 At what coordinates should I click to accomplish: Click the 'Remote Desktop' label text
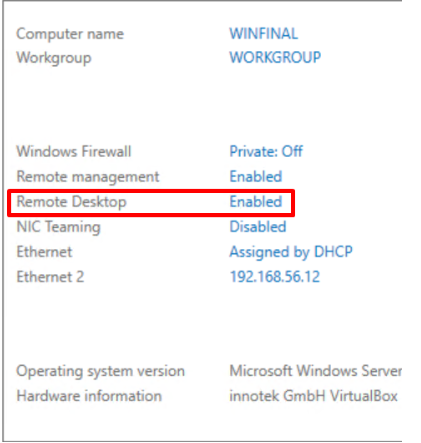(x=71, y=202)
